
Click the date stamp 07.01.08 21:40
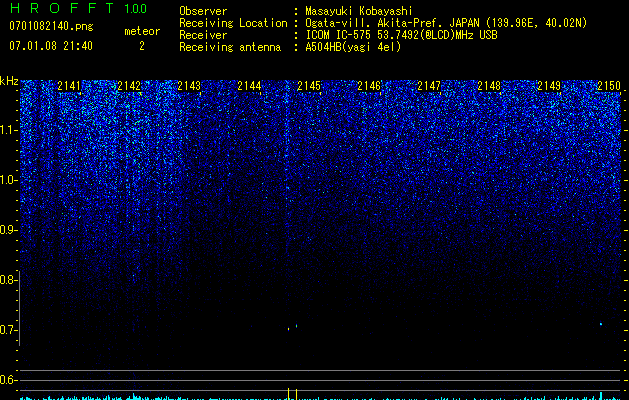(x=51, y=46)
